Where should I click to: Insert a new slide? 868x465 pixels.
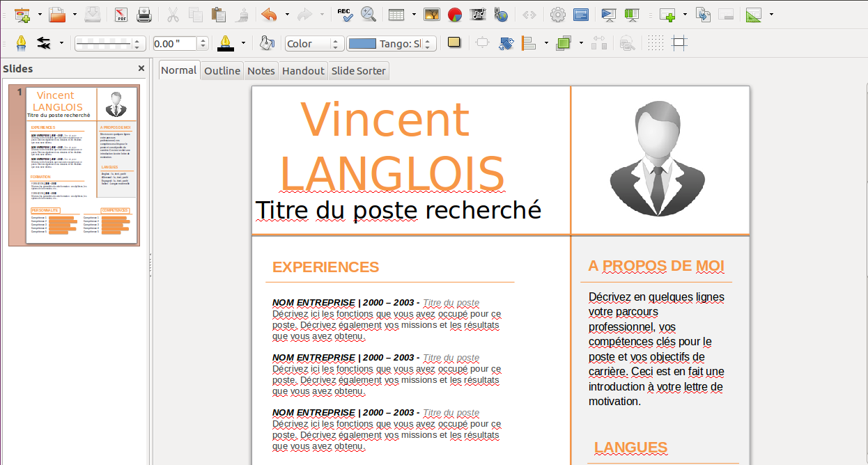click(667, 14)
